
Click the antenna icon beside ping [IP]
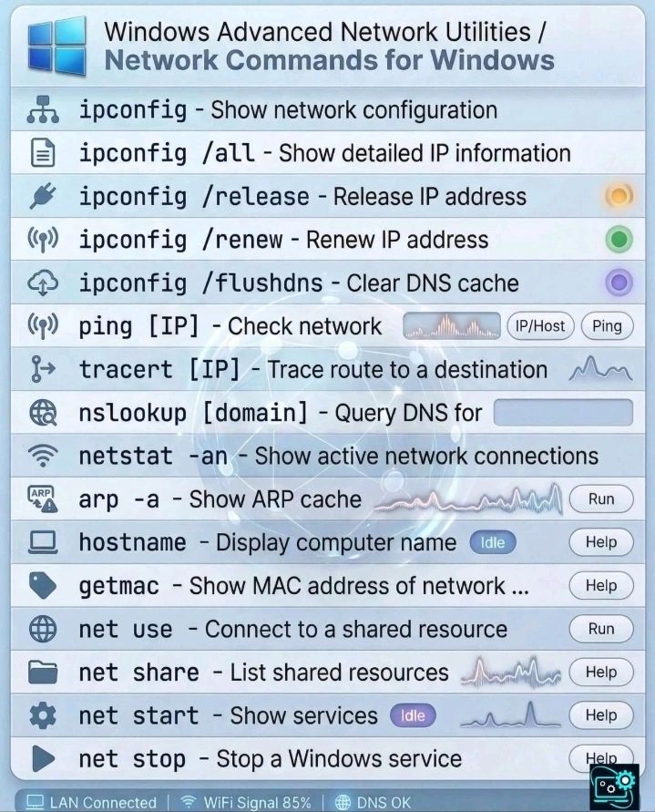click(43, 326)
